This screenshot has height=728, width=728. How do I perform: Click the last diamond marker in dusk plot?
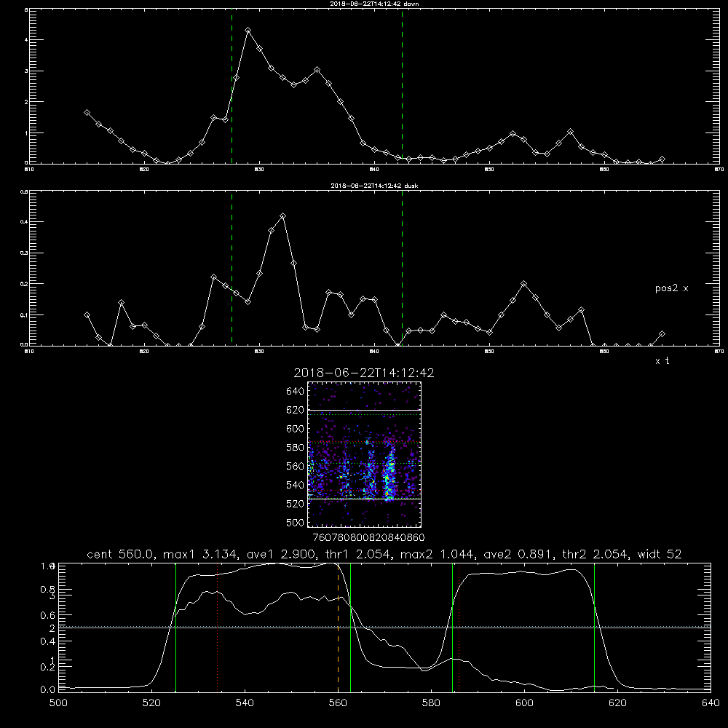(x=662, y=334)
